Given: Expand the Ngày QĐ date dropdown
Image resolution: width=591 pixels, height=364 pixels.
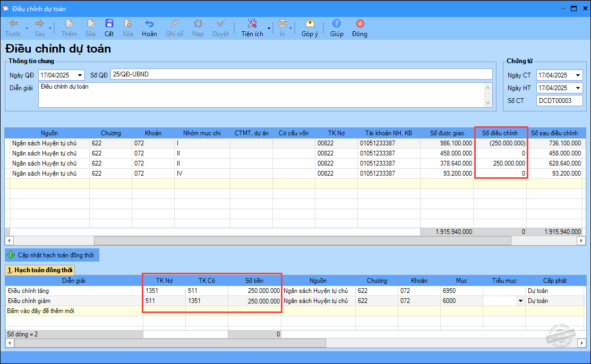Looking at the screenshot, I should pos(80,75).
